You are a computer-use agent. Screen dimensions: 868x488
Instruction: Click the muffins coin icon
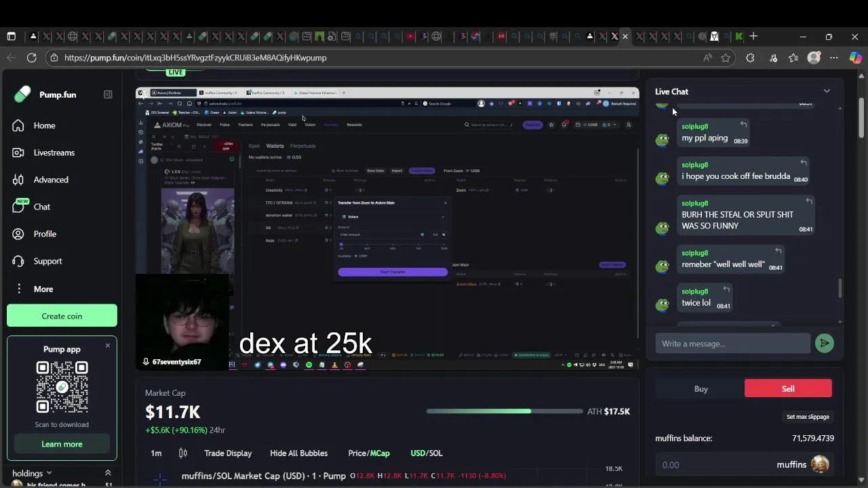(821, 464)
